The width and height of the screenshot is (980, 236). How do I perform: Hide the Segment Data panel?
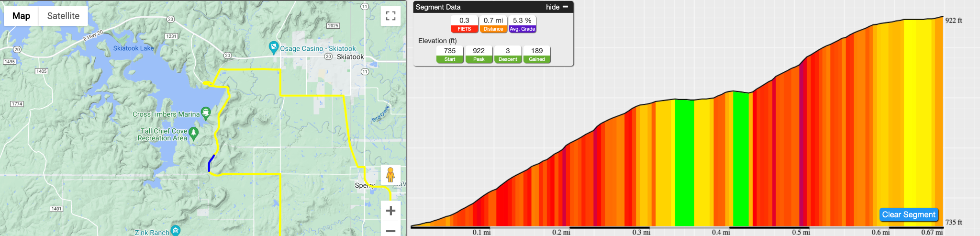553,7
